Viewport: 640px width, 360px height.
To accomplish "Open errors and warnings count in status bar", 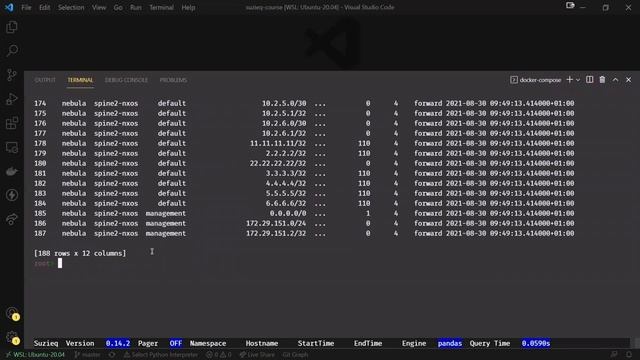I will [x=219, y=355].
